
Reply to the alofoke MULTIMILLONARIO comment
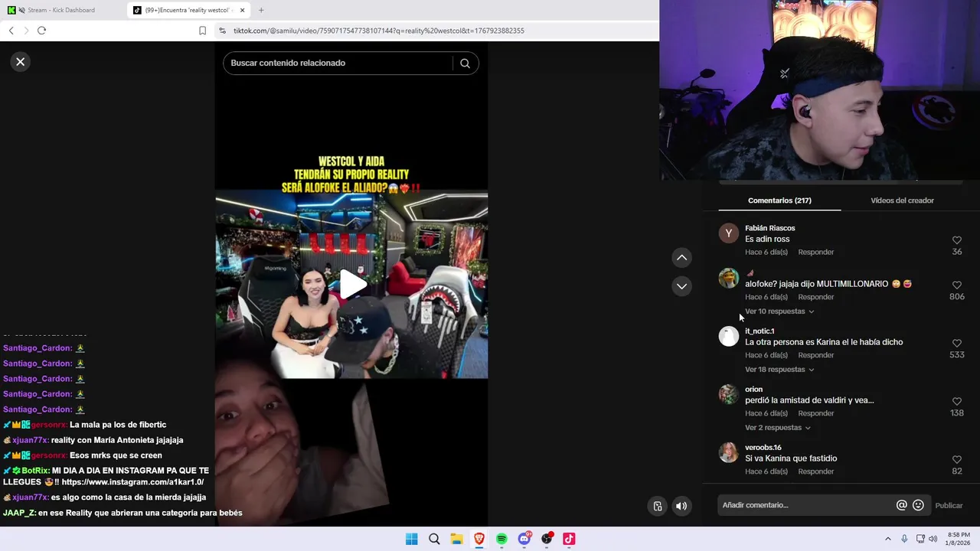pos(816,298)
